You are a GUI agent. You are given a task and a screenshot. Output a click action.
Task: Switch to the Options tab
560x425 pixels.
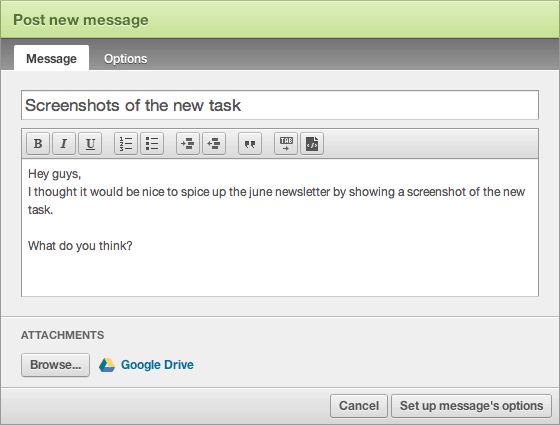point(125,59)
